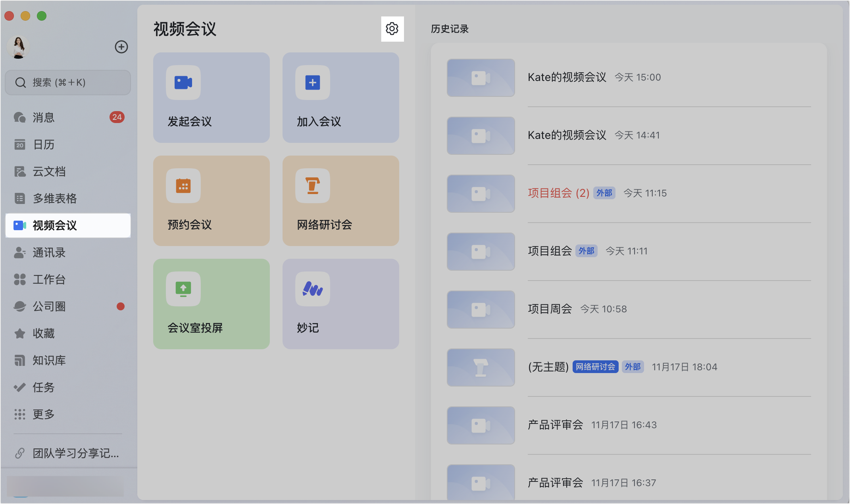
Task: Click 外部 tag on 项目组会 (2)
Action: (604, 193)
